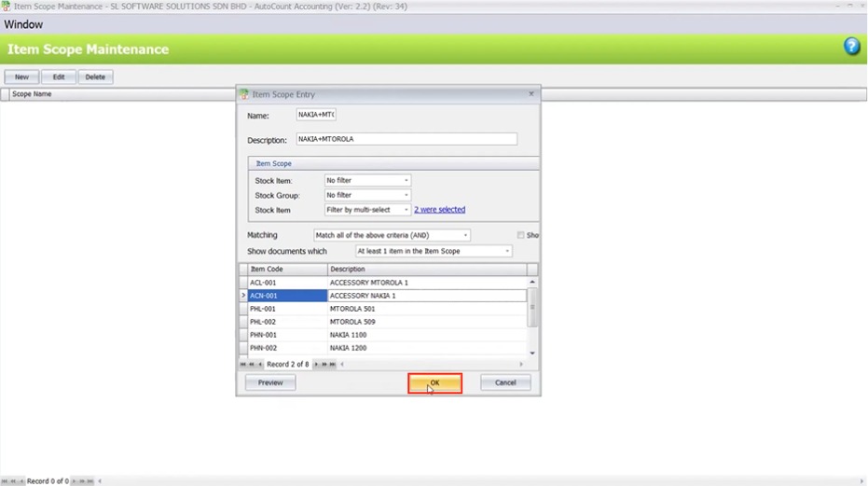The image size is (868, 486).
Task: Click last-record navigator in main window footer
Action: 90,481
